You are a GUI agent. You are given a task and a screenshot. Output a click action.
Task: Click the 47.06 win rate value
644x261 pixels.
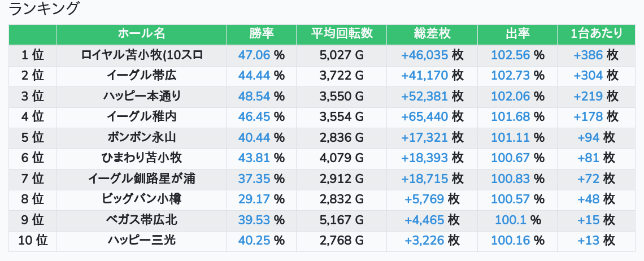point(254,55)
